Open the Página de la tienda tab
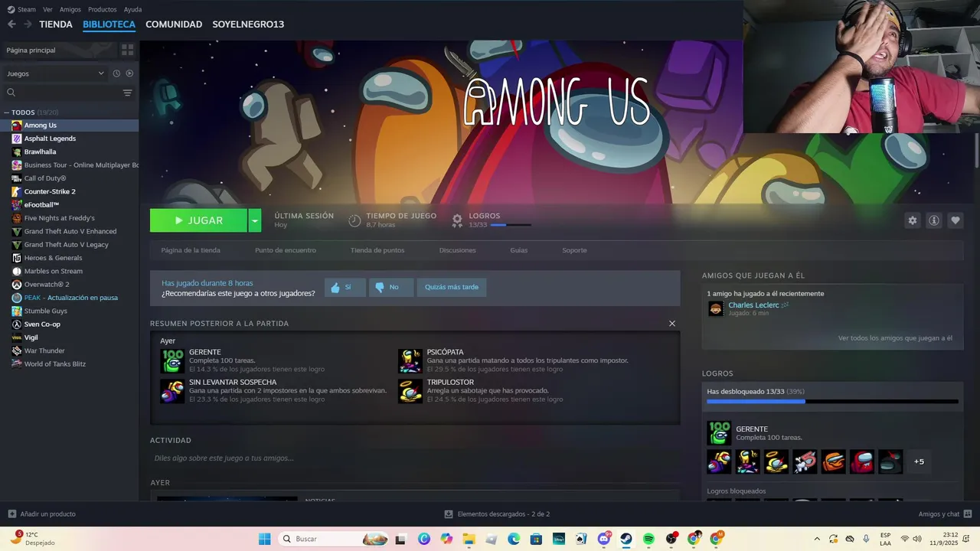 click(x=191, y=250)
